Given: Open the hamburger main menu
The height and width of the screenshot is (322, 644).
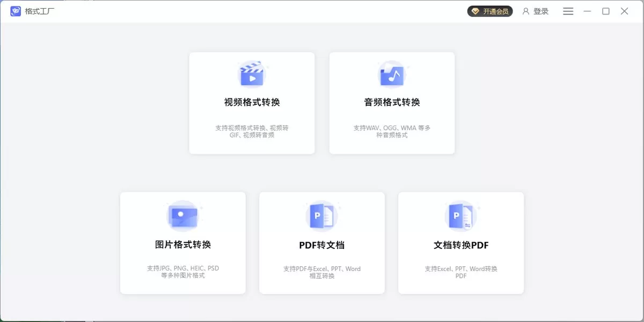Looking at the screenshot, I should coord(568,11).
